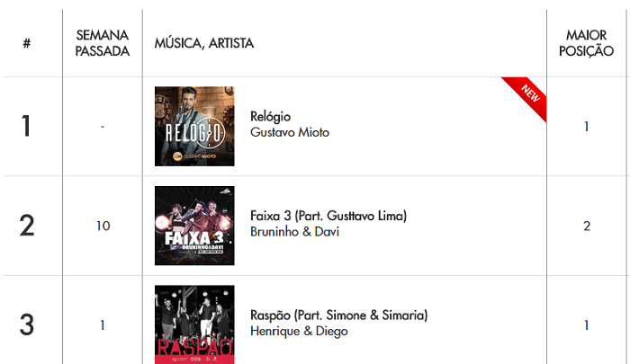Open the song title Relógio

pyautogui.click(x=270, y=117)
